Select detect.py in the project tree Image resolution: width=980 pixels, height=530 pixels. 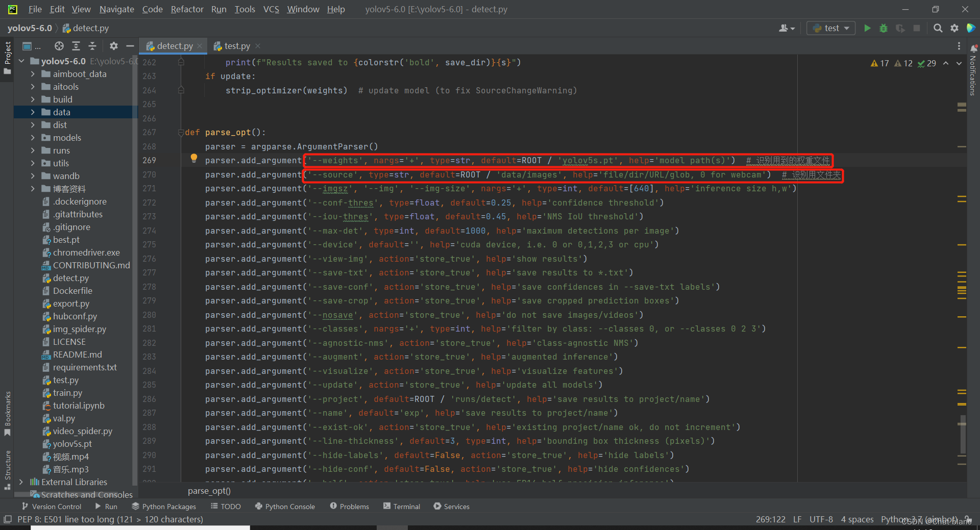(70, 278)
